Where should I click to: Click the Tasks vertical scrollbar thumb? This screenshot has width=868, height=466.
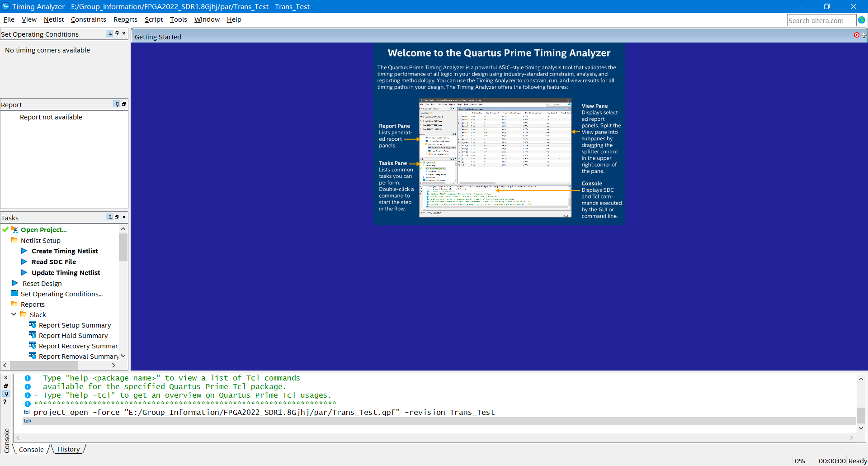[123, 247]
